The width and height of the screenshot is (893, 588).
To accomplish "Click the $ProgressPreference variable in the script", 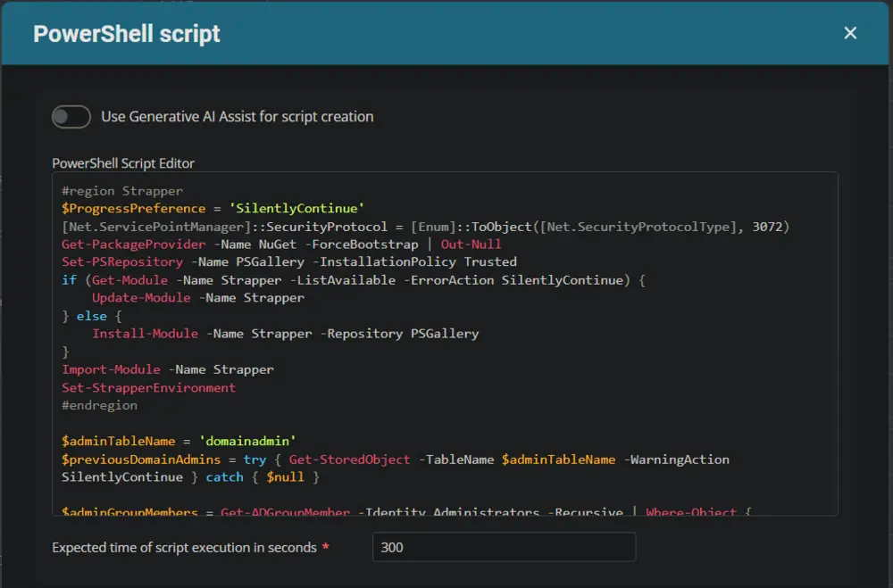I will pyautogui.click(x=133, y=208).
